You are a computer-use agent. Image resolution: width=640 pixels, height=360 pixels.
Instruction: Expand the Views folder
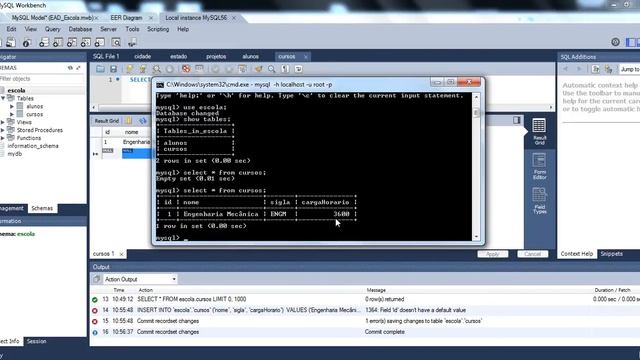3,122
